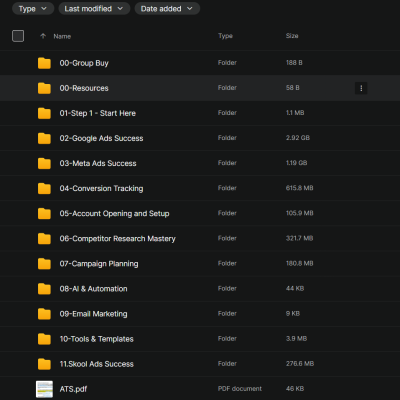Select 07-Campaign Planning name
Viewport: 400px width, 400px height.
(x=99, y=264)
